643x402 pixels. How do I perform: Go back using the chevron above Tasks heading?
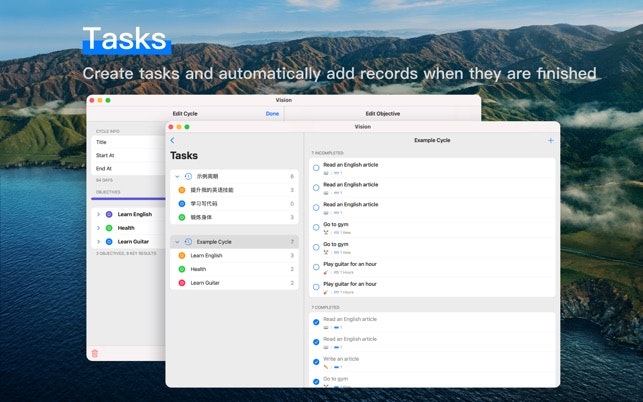(172, 140)
